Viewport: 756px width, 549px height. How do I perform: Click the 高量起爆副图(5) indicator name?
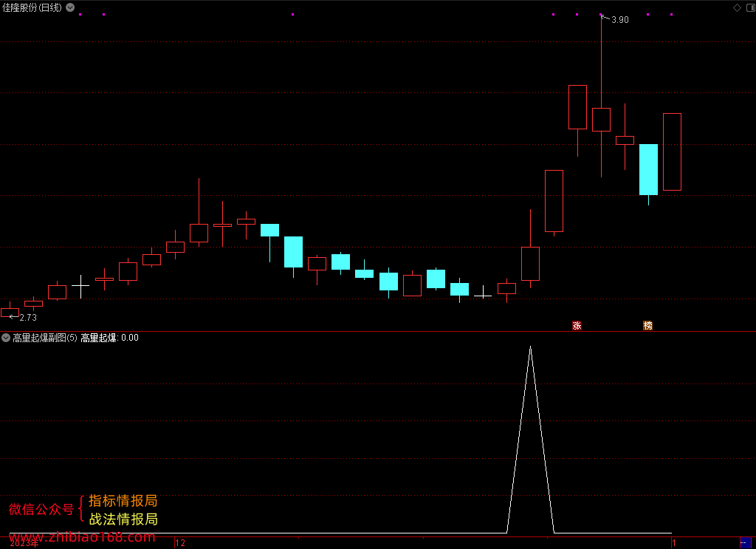45,338
